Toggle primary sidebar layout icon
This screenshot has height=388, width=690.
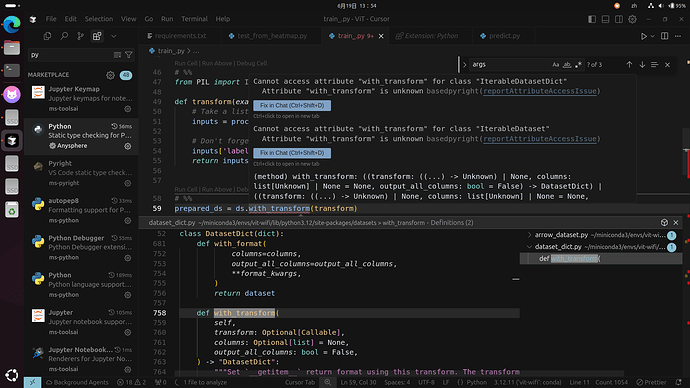[x=592, y=19]
